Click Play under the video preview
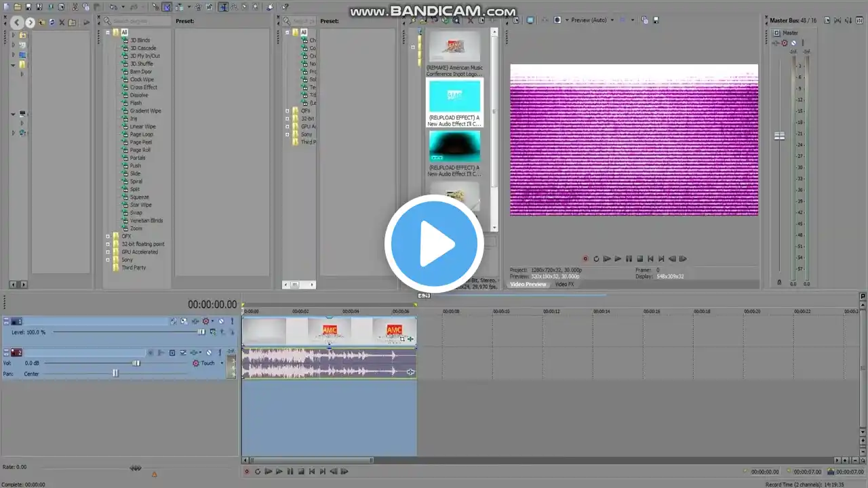This screenshot has width=868, height=488. (x=618, y=258)
